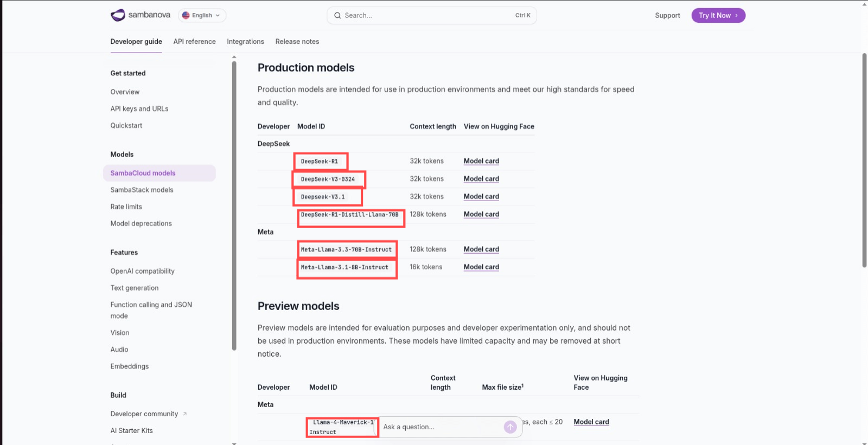Viewport: 868px width, 445px height.
Task: Click the Try It Now button
Action: [718, 15]
